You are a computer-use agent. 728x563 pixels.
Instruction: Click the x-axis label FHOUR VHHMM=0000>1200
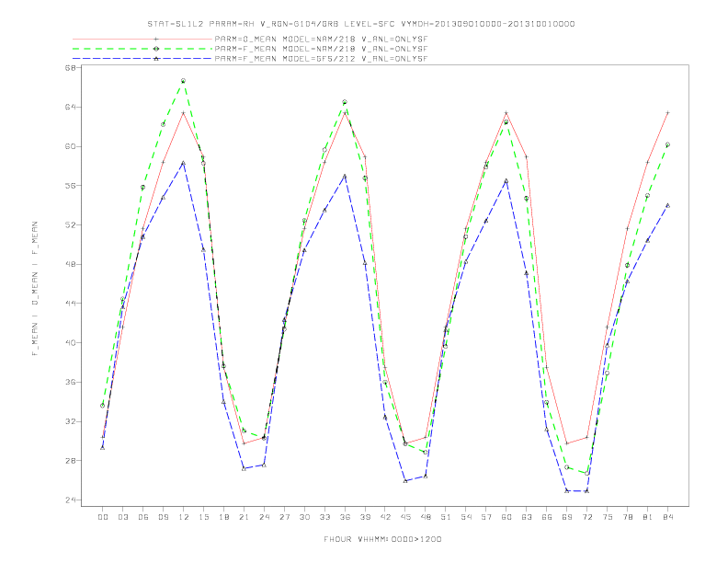tap(382, 539)
